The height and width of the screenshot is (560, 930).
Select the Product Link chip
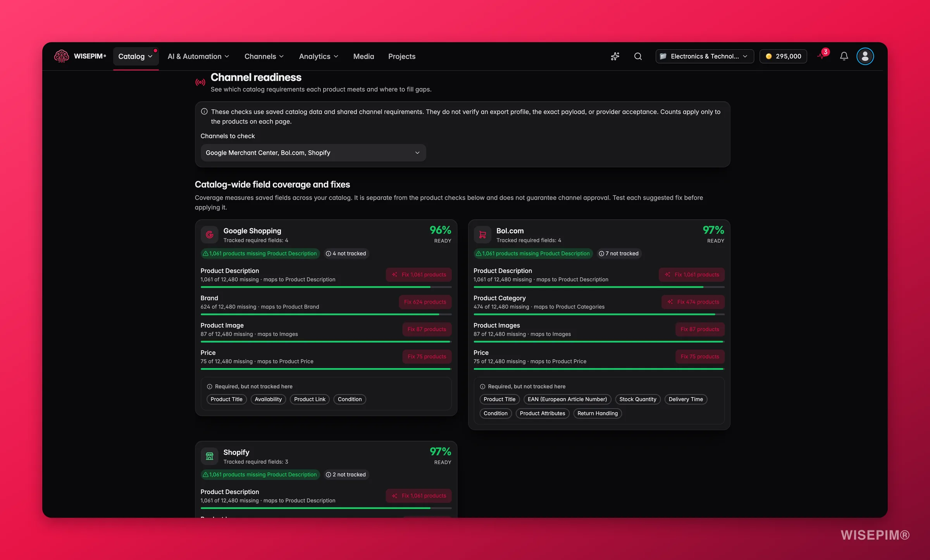[310, 399]
